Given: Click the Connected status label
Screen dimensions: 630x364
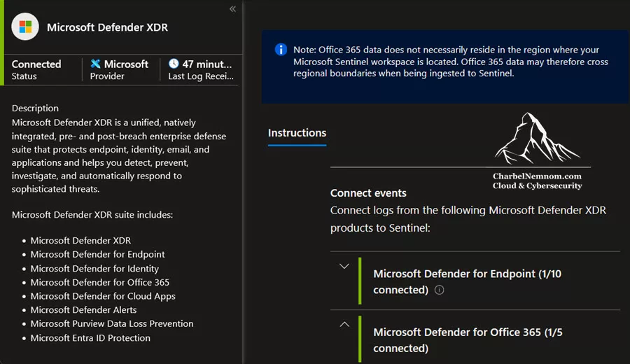Looking at the screenshot, I should pyautogui.click(x=36, y=64).
